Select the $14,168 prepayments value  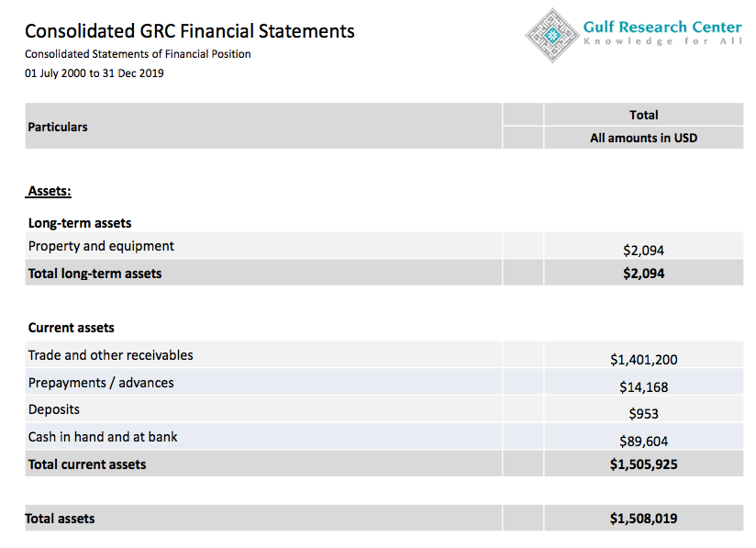[643, 387]
